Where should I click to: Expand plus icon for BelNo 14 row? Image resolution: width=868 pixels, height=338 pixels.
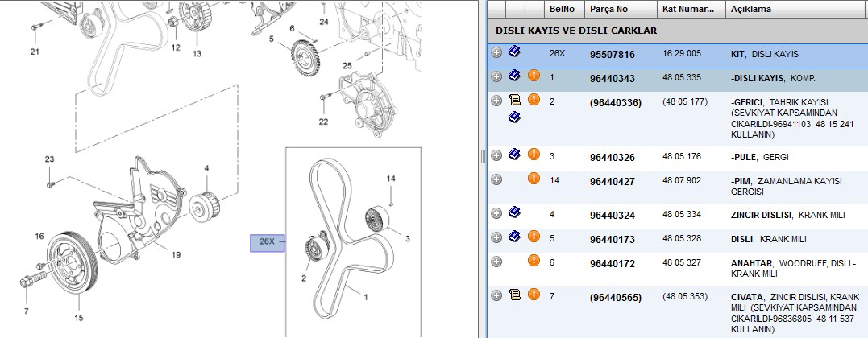[x=496, y=179]
